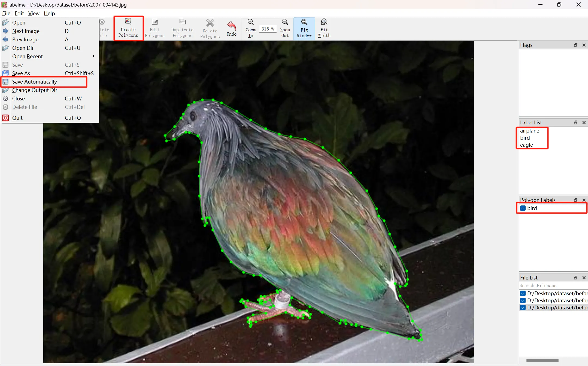Toggle first file checkbox in File List
Image resolution: width=588 pixels, height=366 pixels.
coord(523,293)
